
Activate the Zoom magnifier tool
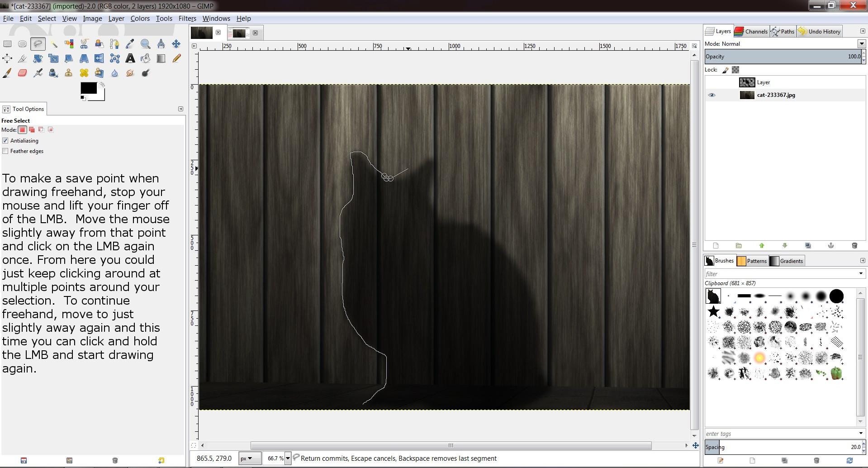(146, 44)
